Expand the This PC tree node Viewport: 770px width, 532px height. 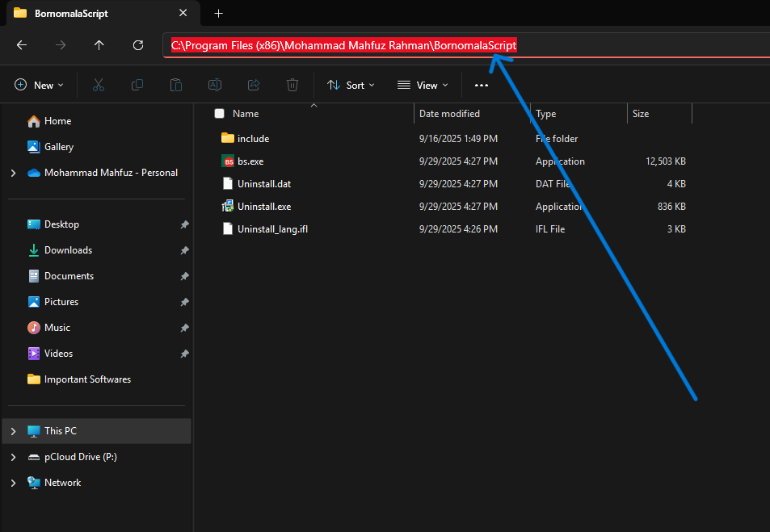[x=13, y=431]
